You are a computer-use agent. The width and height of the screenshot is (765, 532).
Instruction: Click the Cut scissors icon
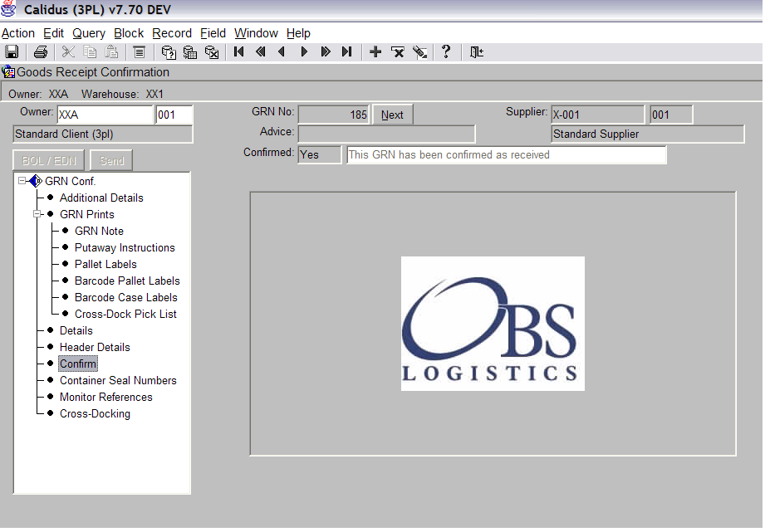click(x=68, y=51)
